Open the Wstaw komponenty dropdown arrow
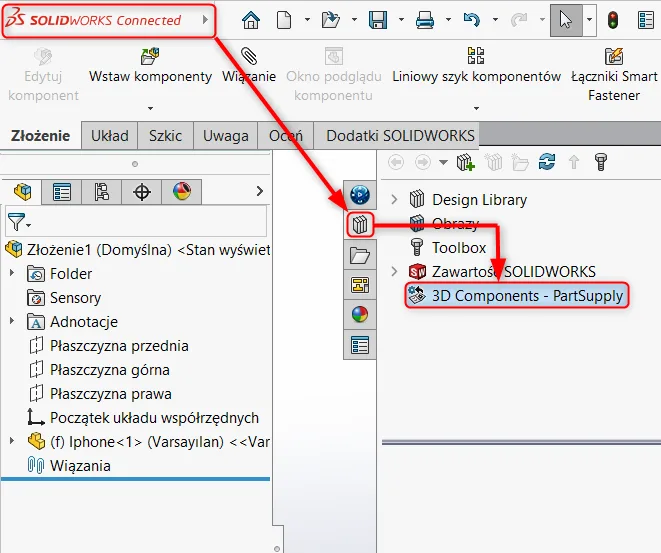661x553 pixels. (150, 108)
